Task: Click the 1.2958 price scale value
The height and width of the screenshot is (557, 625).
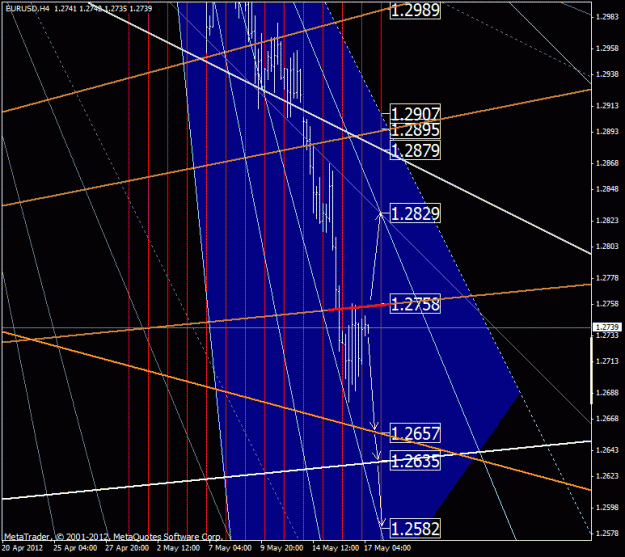Action: 607,48
